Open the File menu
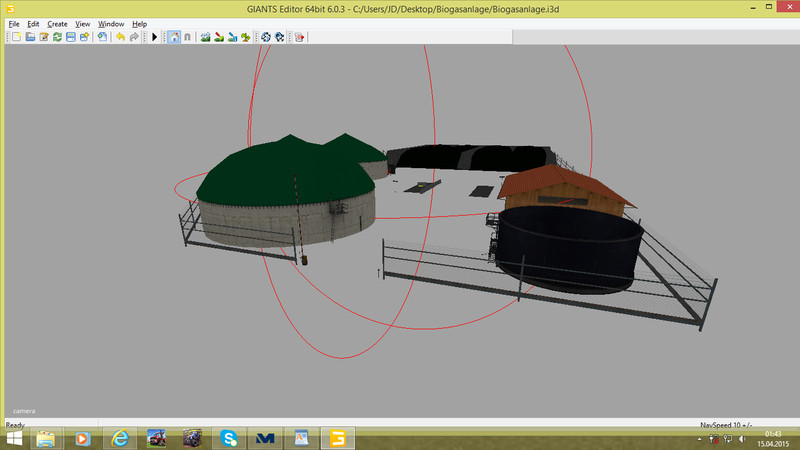The height and width of the screenshot is (450, 800). point(13,23)
